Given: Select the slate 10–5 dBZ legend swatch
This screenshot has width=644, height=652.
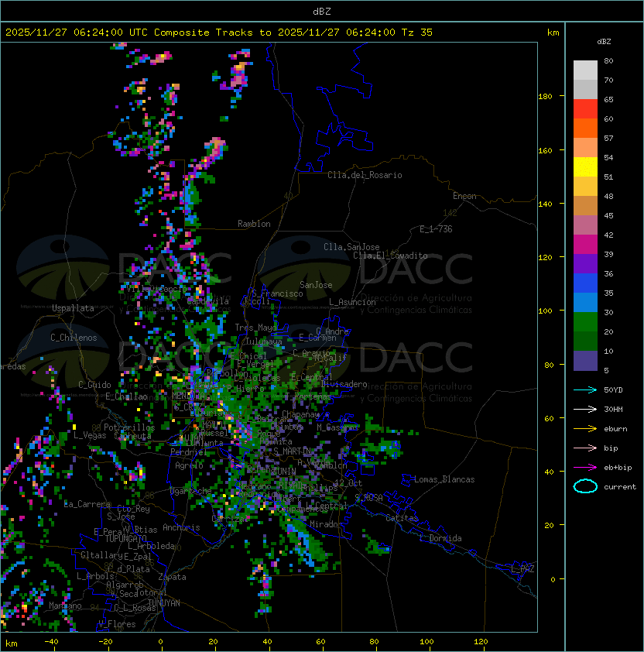Looking at the screenshot, I should 585,361.
